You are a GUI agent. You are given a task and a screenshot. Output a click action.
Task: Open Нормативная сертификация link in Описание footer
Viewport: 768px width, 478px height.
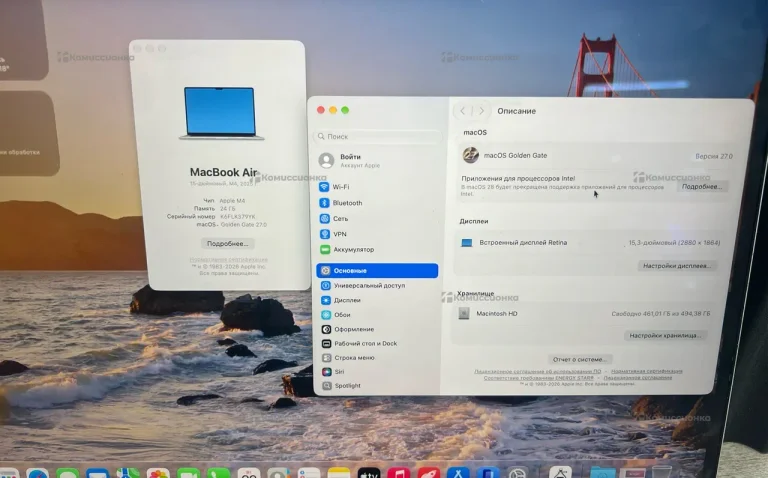(x=647, y=371)
